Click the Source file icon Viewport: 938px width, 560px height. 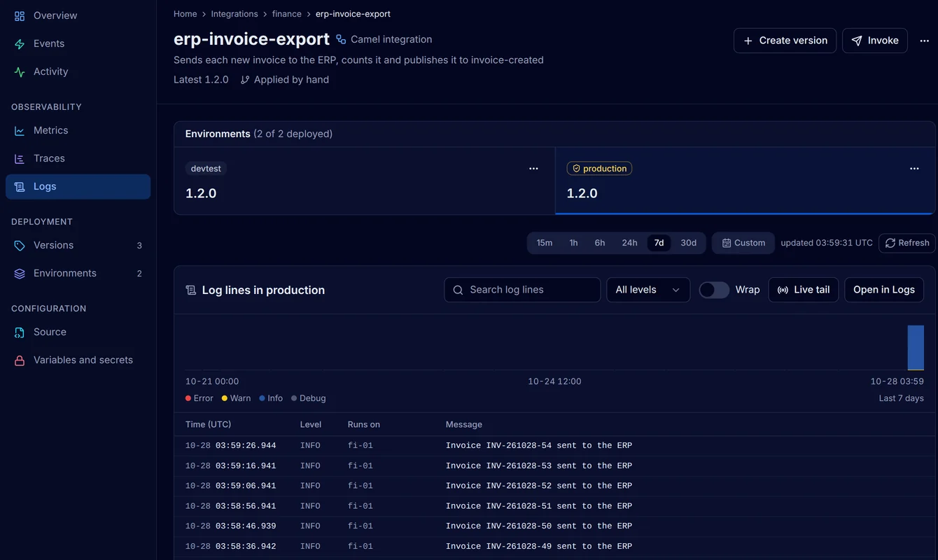(x=20, y=332)
